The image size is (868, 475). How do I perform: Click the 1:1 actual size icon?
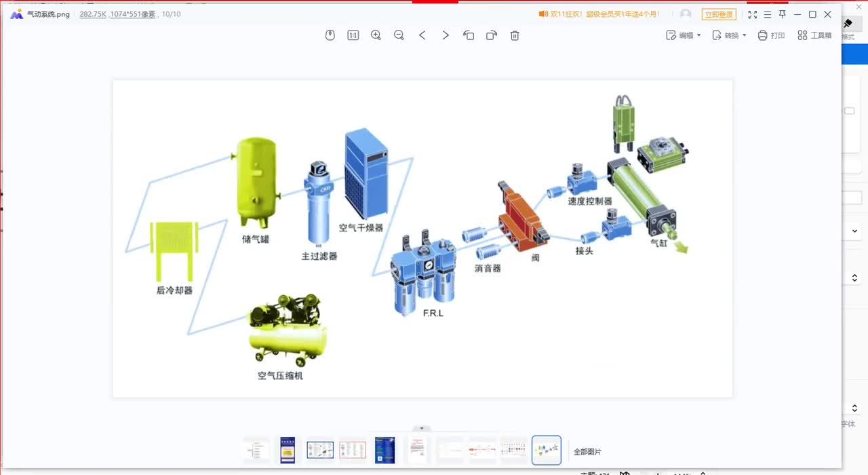click(x=353, y=35)
